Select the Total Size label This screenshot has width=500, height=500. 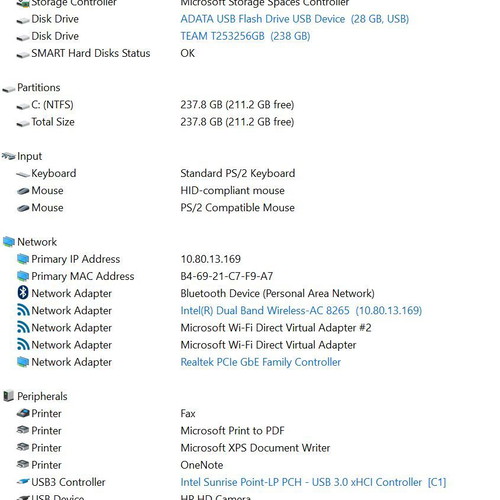coord(53,122)
